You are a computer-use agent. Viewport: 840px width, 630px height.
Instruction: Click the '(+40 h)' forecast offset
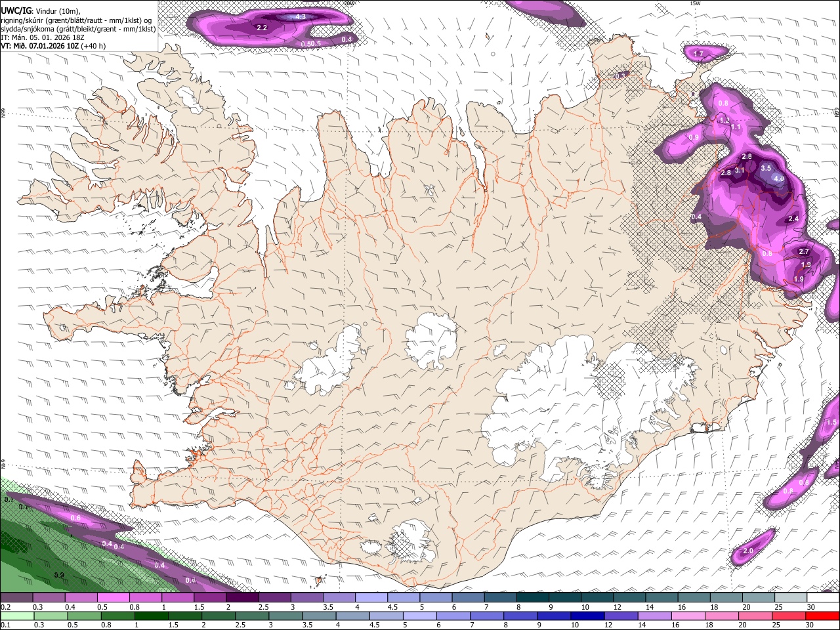click(x=94, y=46)
